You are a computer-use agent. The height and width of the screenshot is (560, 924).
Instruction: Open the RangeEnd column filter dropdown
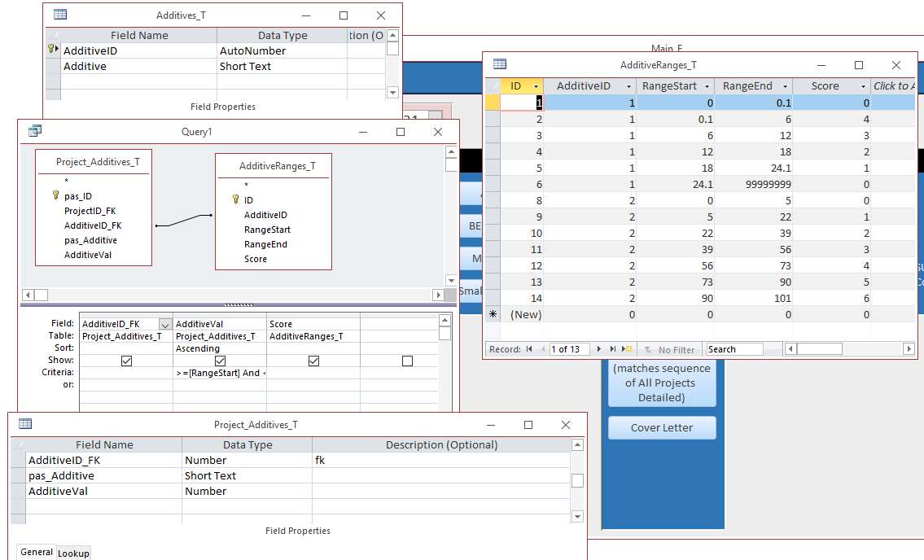coord(785,86)
